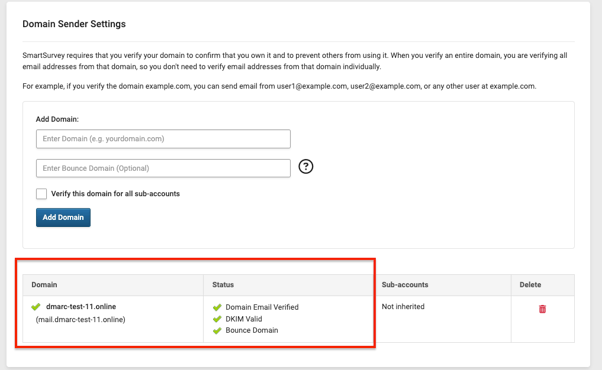The width and height of the screenshot is (602, 370).
Task: Click the Delete column header
Action: (530, 285)
